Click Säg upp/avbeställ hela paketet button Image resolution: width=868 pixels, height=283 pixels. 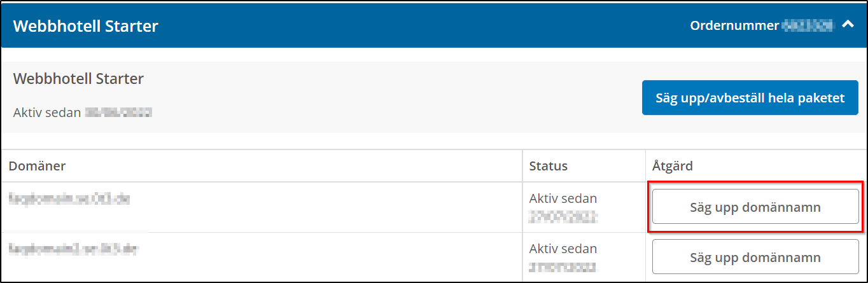tap(750, 98)
